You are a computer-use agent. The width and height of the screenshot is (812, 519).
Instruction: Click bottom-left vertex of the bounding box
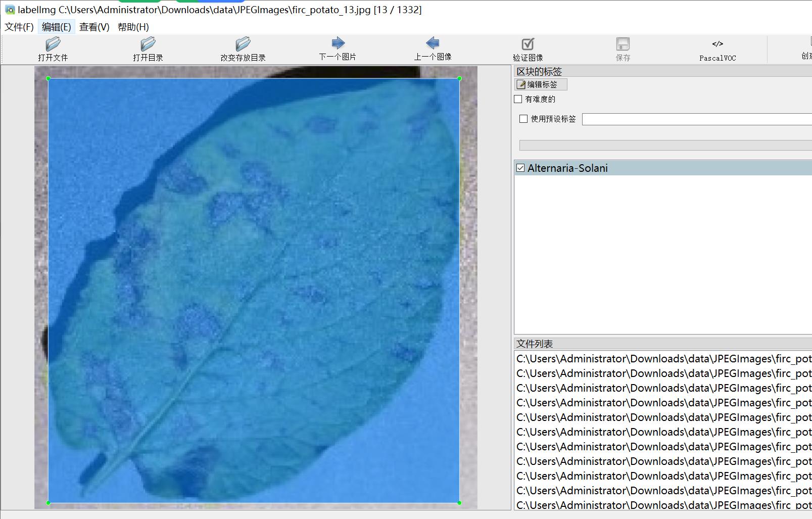49,503
